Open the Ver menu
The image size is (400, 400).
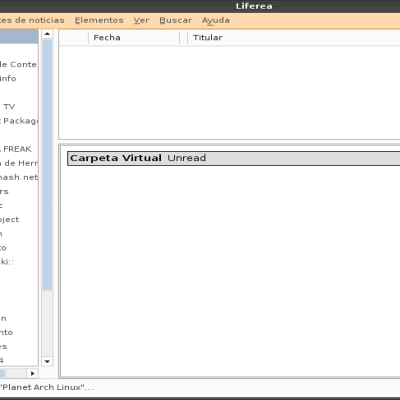coord(141,20)
